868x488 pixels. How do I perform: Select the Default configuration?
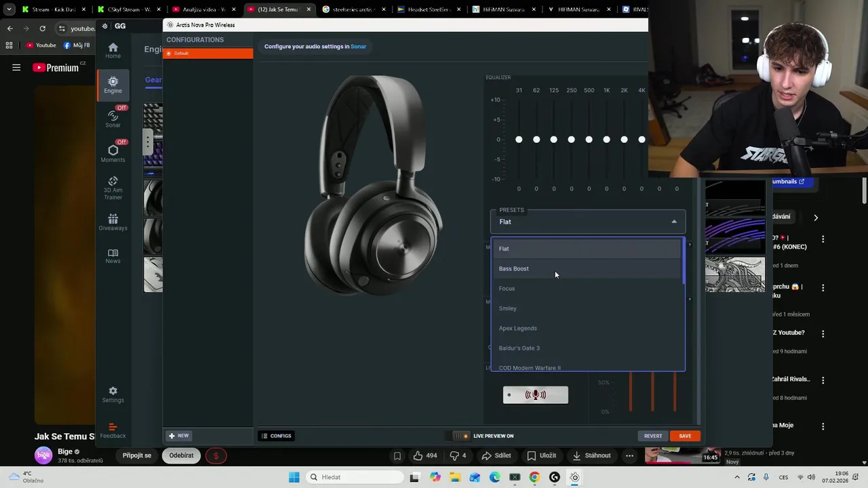(208, 53)
